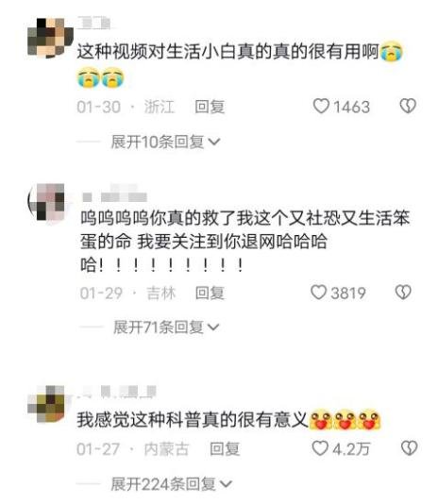Viewport: 438px width, 504px height.
Task: Reply to the 01-27 内蒙古 comment
Action: [225, 449]
